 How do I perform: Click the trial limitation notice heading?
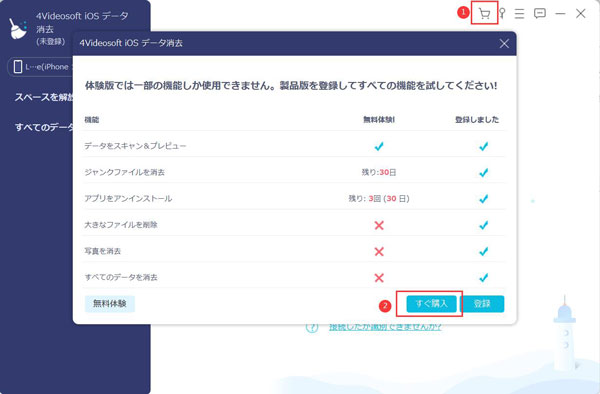[x=291, y=85]
